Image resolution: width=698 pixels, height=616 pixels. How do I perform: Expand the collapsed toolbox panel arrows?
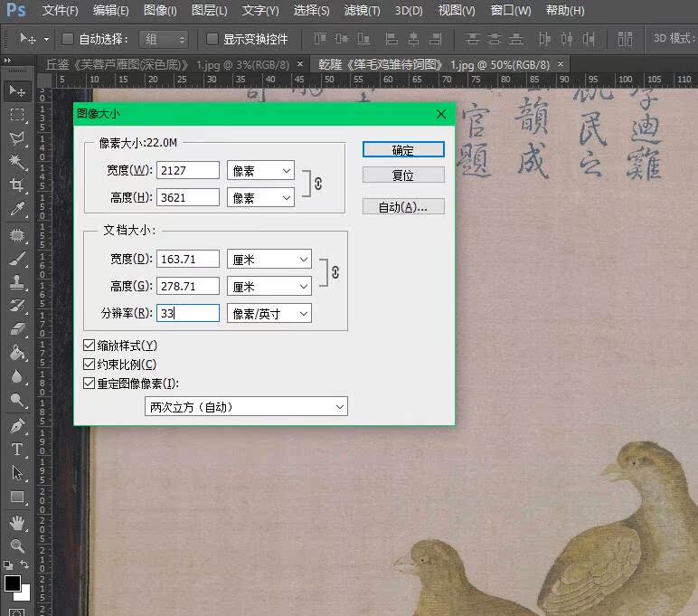click(7, 60)
